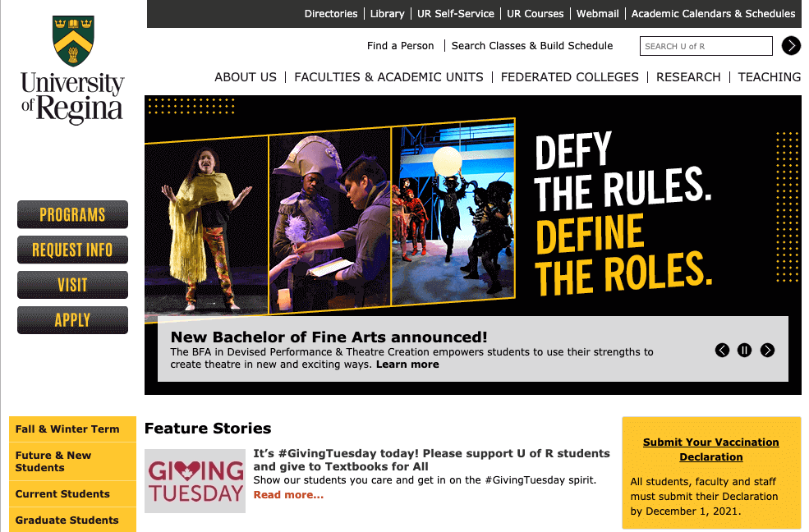
Task: Open the Library link in top bar
Action: [x=387, y=14]
